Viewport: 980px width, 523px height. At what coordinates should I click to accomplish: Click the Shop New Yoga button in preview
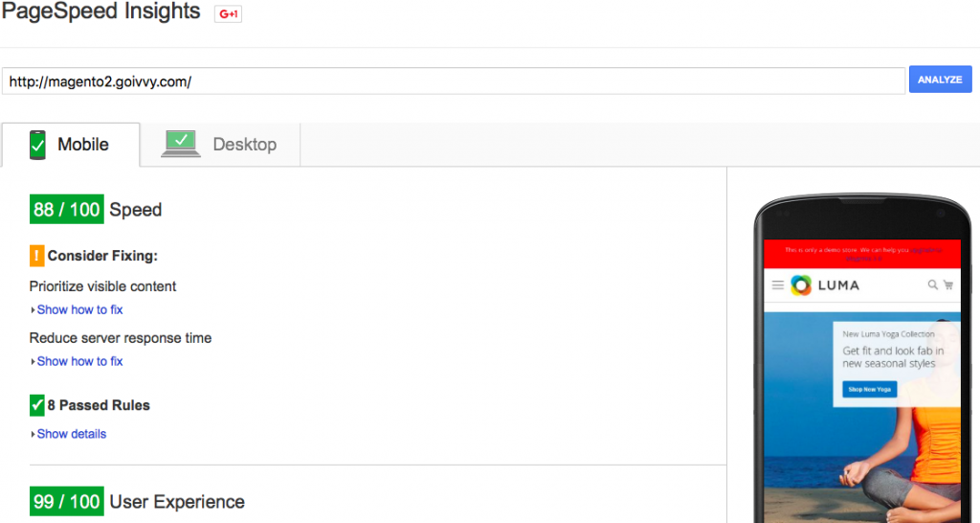869,389
